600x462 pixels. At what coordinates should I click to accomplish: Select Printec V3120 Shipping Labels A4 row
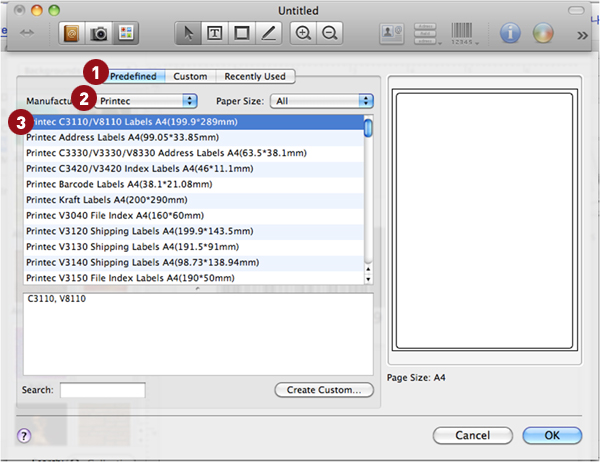point(194,232)
